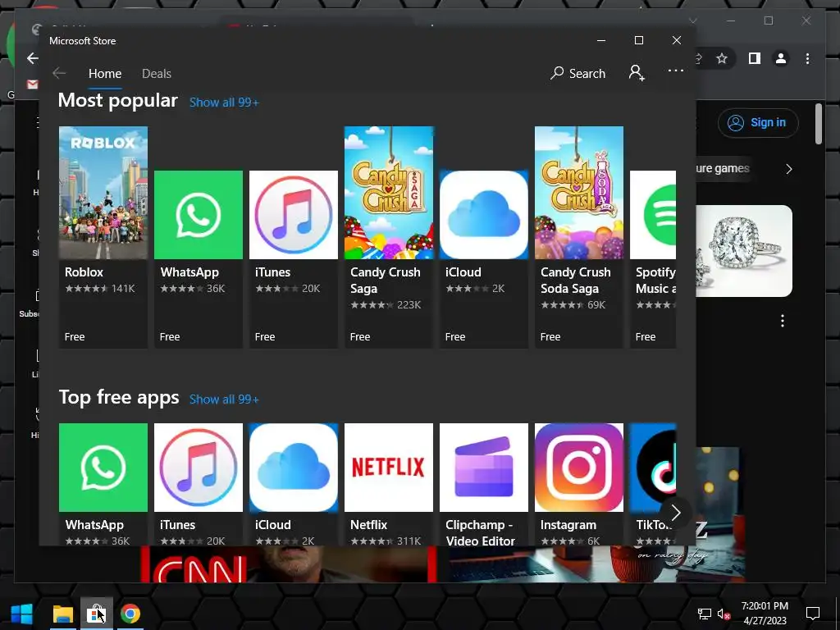Open Clipchamp Video Editor icon
This screenshot has height=630, width=840.
pos(484,467)
